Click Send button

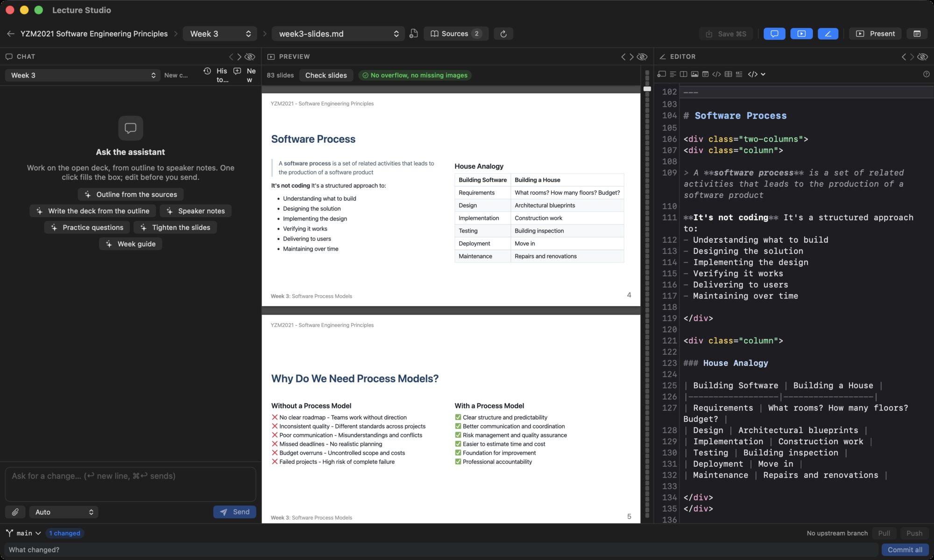click(x=235, y=512)
